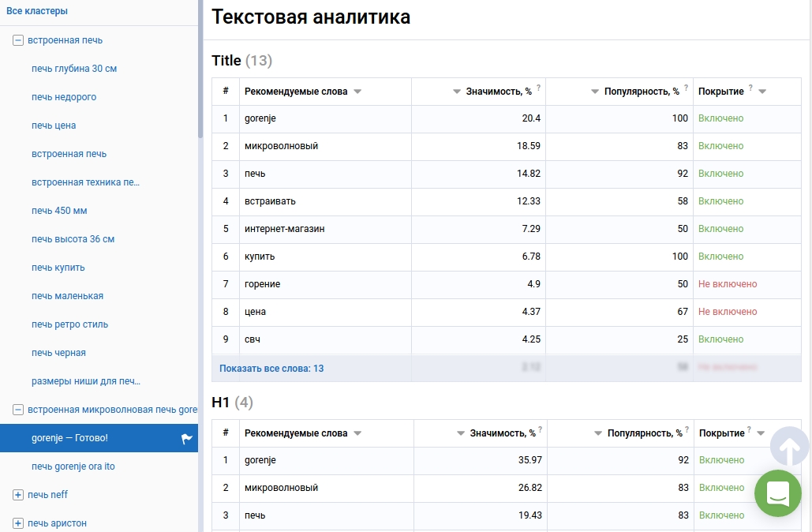Click 'Показать все слова: 13' link

[x=271, y=369]
